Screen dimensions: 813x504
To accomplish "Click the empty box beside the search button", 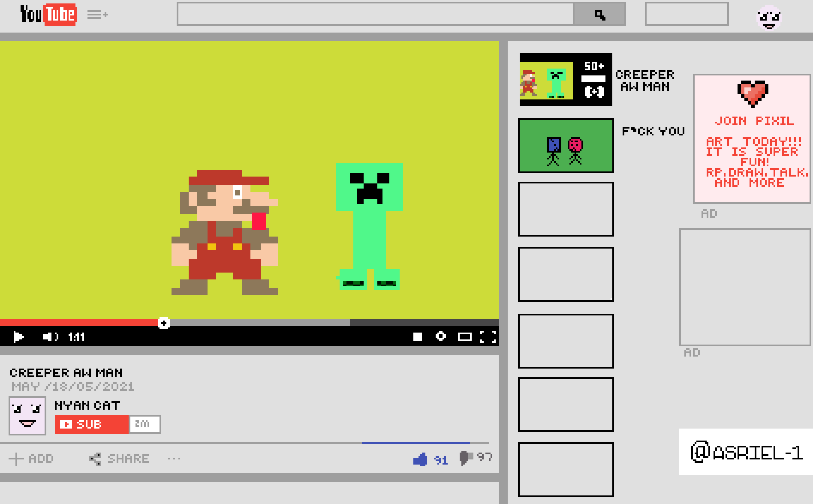I will point(687,14).
